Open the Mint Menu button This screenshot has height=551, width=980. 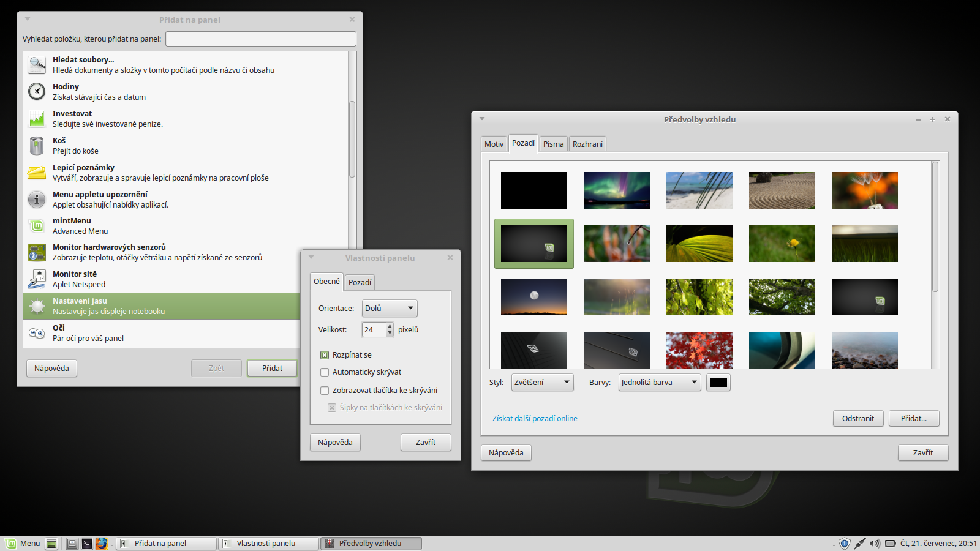(24, 543)
